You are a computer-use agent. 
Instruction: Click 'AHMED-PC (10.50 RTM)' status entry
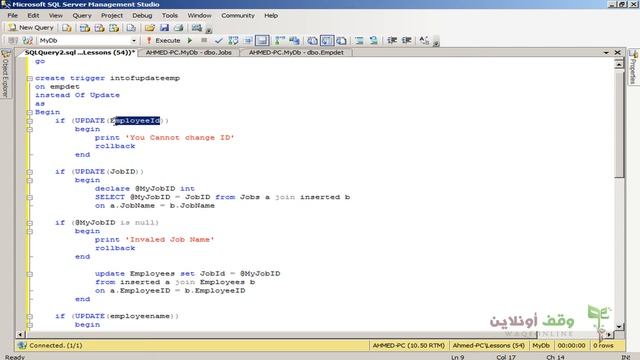pos(409,345)
